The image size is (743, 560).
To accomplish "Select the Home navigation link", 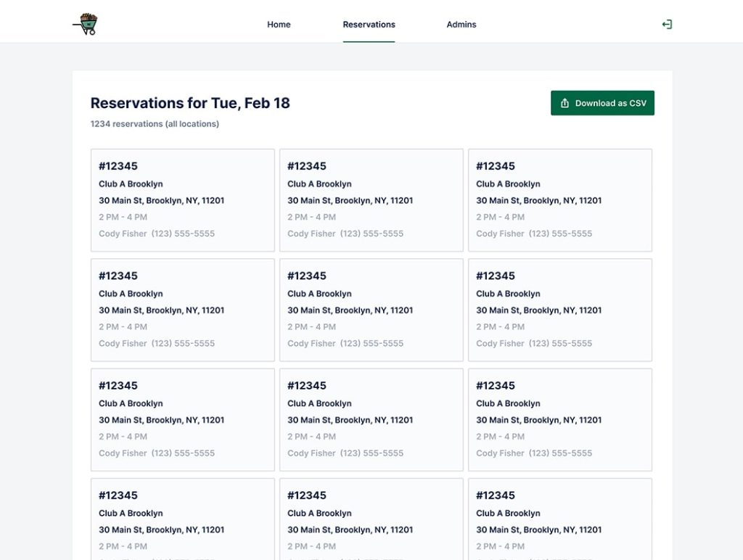I will [x=279, y=25].
